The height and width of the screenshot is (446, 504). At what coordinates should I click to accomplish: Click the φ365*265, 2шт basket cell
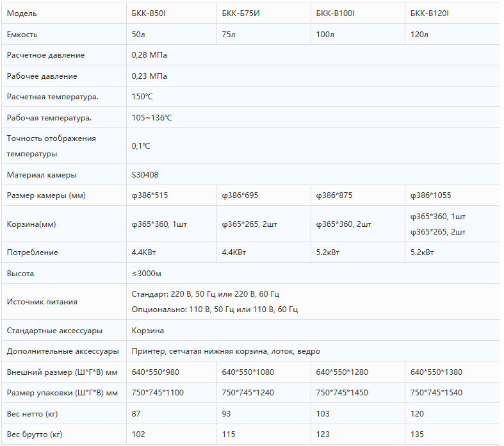(264, 224)
